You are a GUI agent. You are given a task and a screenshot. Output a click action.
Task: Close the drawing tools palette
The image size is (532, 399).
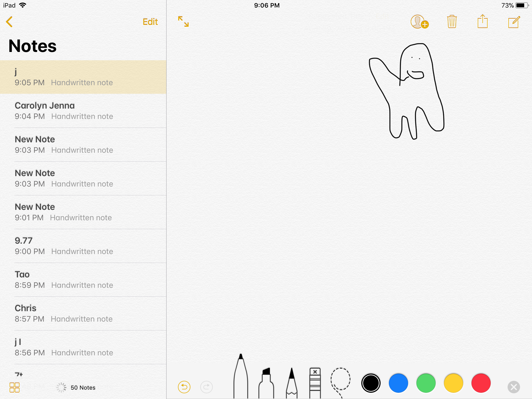[x=514, y=387]
